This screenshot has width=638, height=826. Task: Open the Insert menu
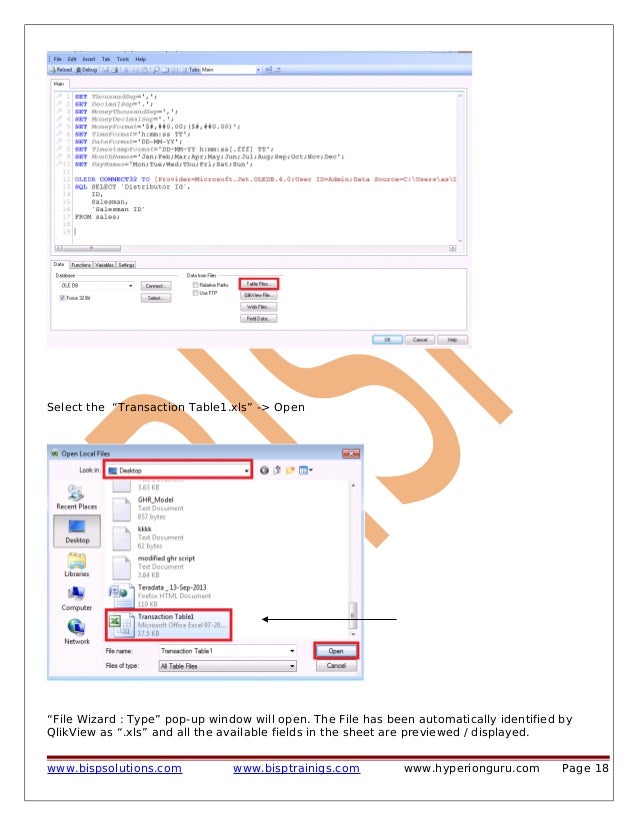click(x=89, y=59)
